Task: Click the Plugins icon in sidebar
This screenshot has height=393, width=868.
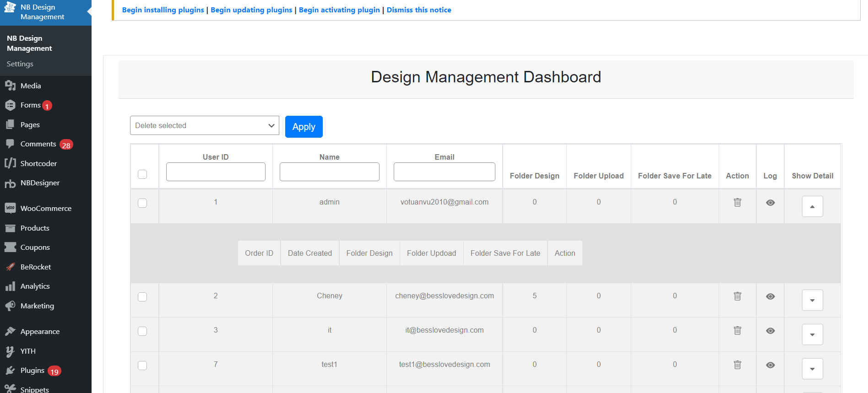Action: (10, 371)
